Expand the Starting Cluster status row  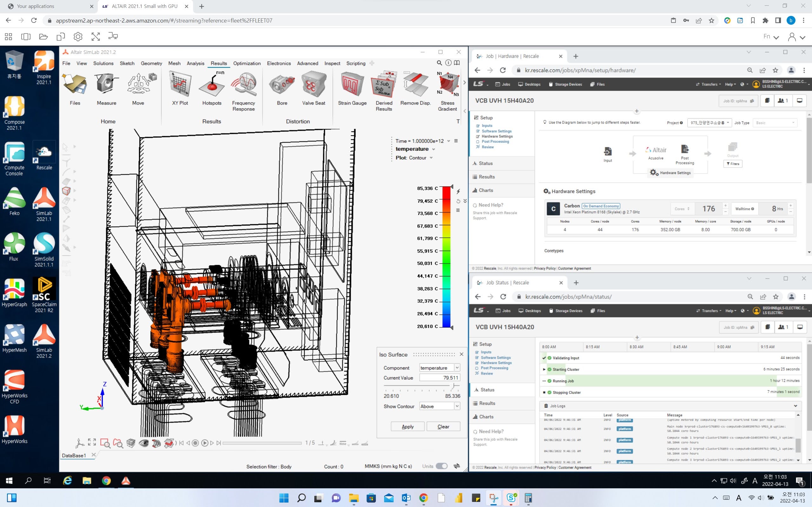tap(544, 370)
